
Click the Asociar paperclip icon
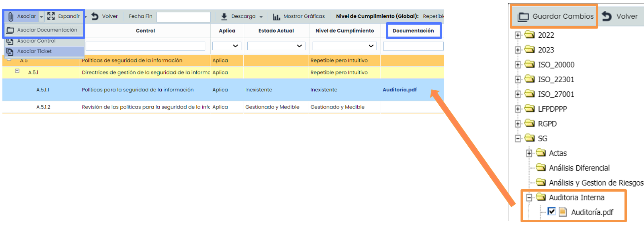click(11, 17)
